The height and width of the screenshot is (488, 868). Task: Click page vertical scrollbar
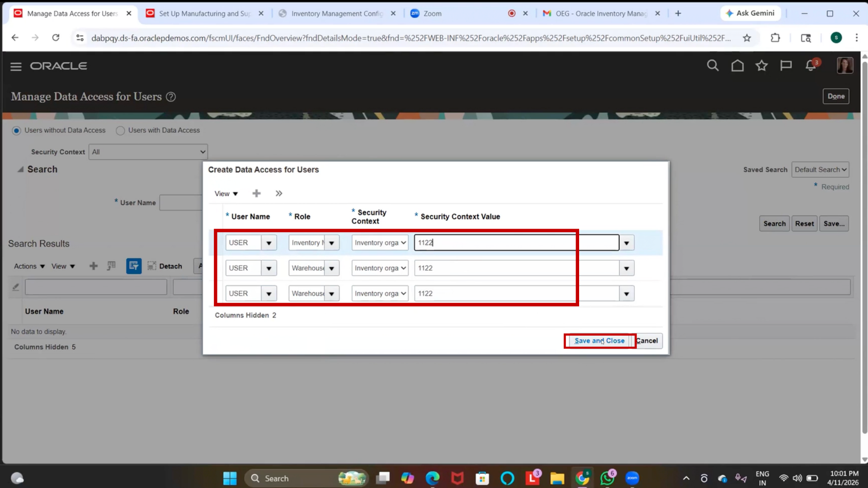tap(864, 249)
